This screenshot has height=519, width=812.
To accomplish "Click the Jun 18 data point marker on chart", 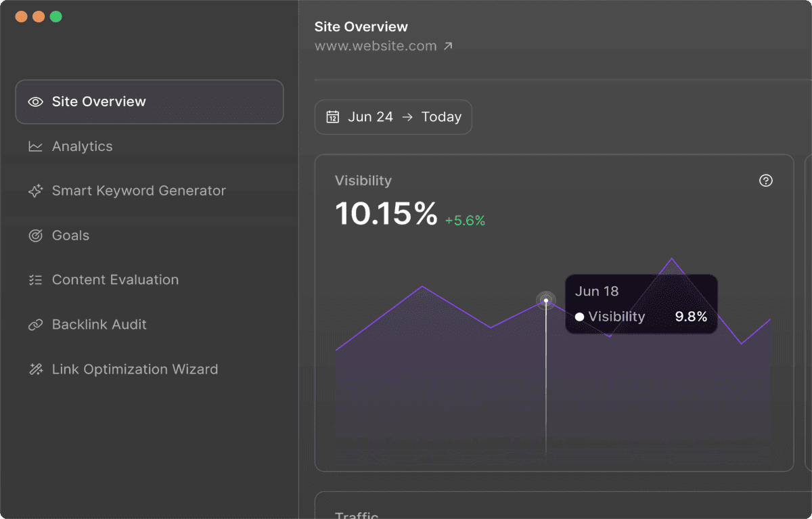I will point(546,300).
